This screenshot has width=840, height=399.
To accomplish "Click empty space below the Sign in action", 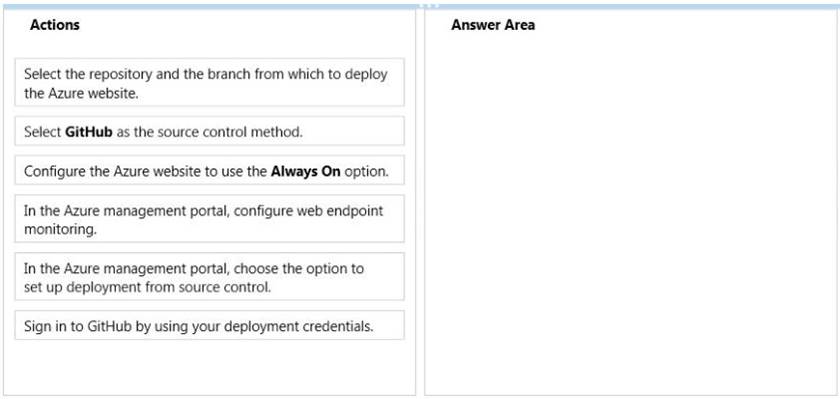I will point(209,367).
